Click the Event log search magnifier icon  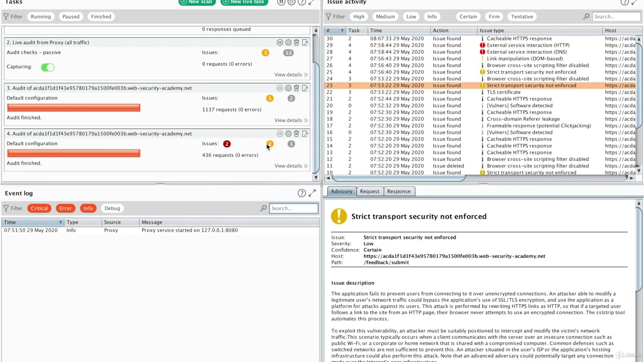pos(263,208)
